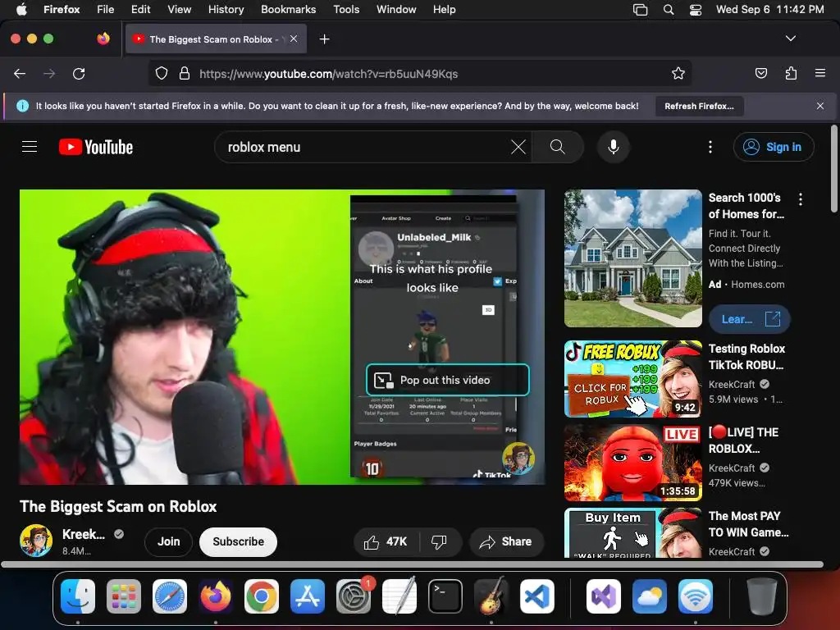Image resolution: width=840 pixels, height=630 pixels.
Task: Subscribe to the channel
Action: coord(239,542)
